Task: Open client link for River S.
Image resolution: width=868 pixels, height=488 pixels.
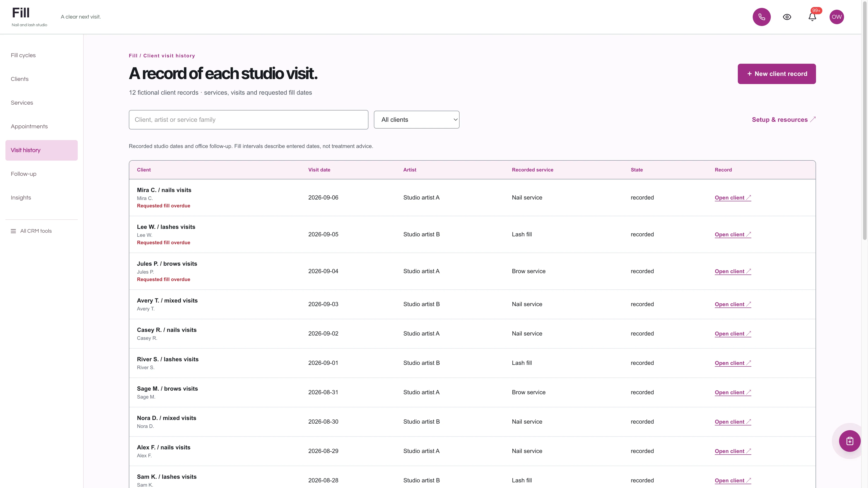Action: pos(733,363)
